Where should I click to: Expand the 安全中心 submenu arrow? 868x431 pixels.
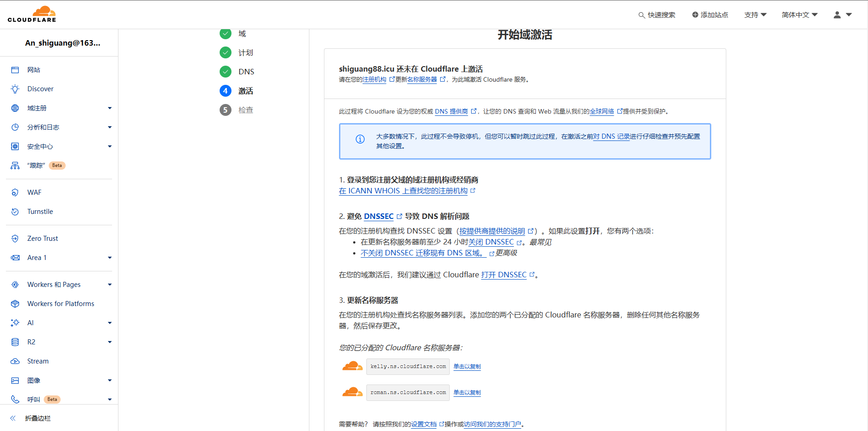pos(110,146)
